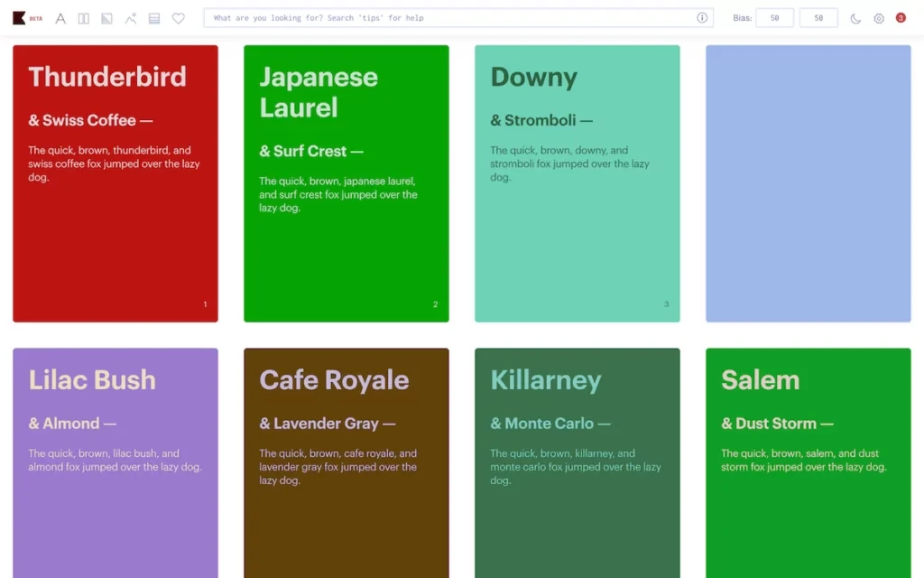
Task: Switch to the stacked rows list view
Action: (x=154, y=18)
